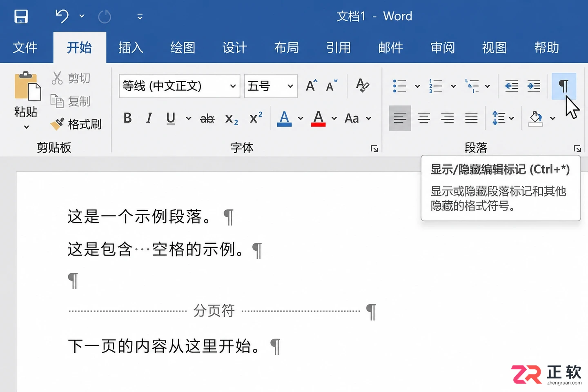This screenshot has height=392, width=588.
Task: Increase font size with larger A icon
Action: pyautogui.click(x=312, y=86)
